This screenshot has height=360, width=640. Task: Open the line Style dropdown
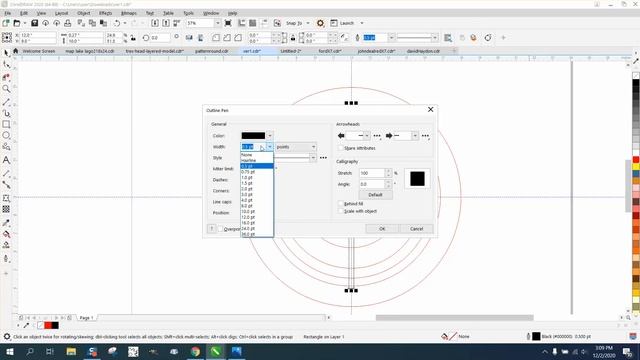point(313,158)
